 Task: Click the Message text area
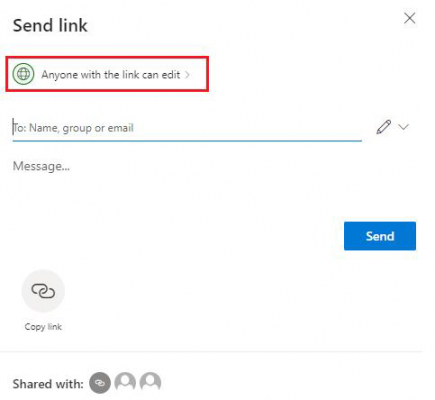(x=213, y=183)
